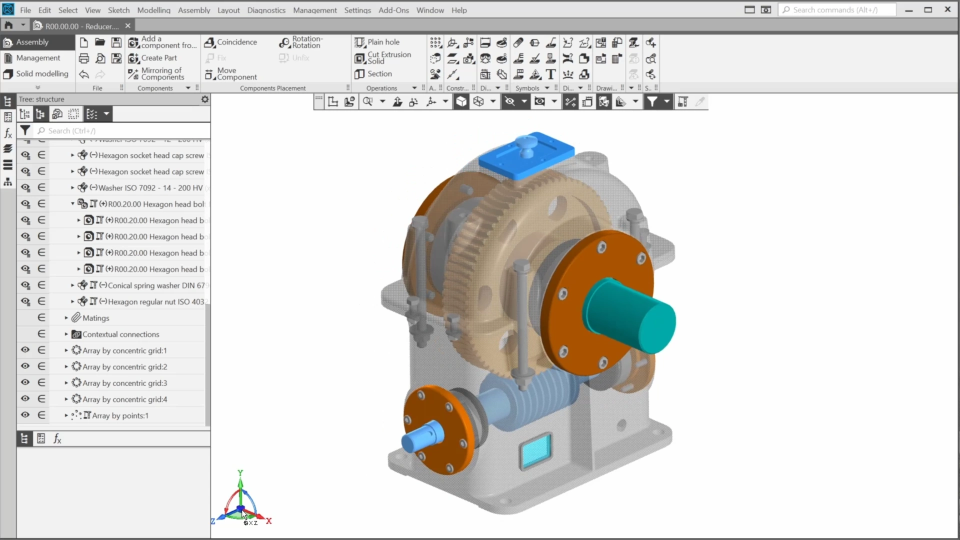The width and height of the screenshot is (960, 540).
Task: Open the tree structure panel settings gear
Action: pos(205,99)
